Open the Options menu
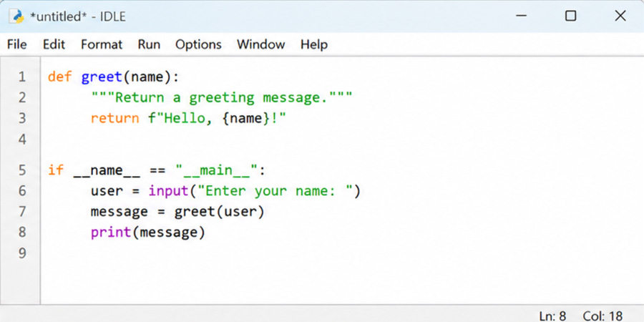The image size is (644, 322). point(198,44)
